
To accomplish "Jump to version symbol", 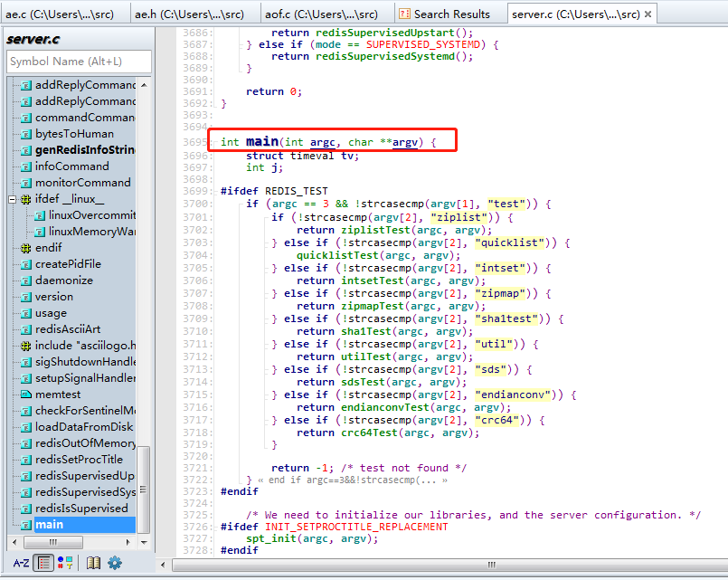I will coord(54,297).
